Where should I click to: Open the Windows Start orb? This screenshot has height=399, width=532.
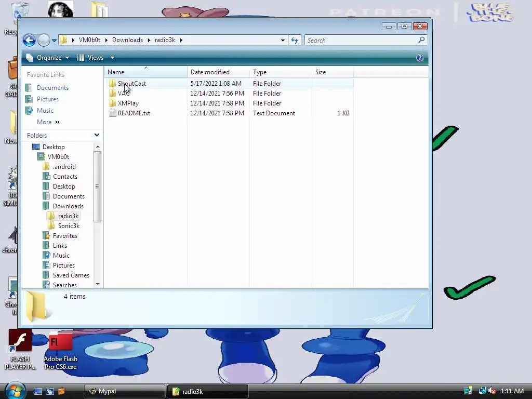coord(15,391)
